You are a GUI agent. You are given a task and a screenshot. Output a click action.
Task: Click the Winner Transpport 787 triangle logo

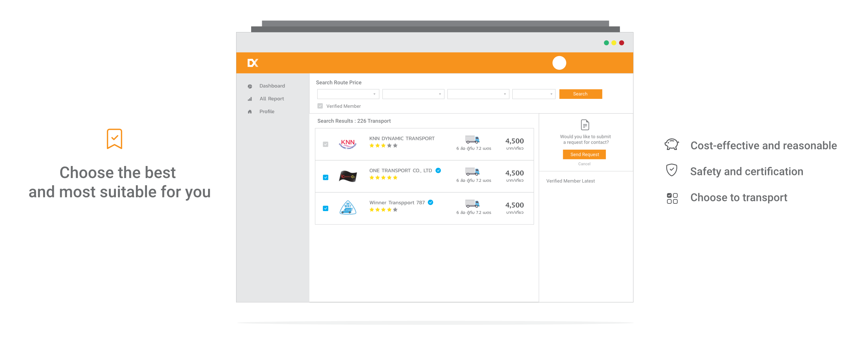coord(347,207)
